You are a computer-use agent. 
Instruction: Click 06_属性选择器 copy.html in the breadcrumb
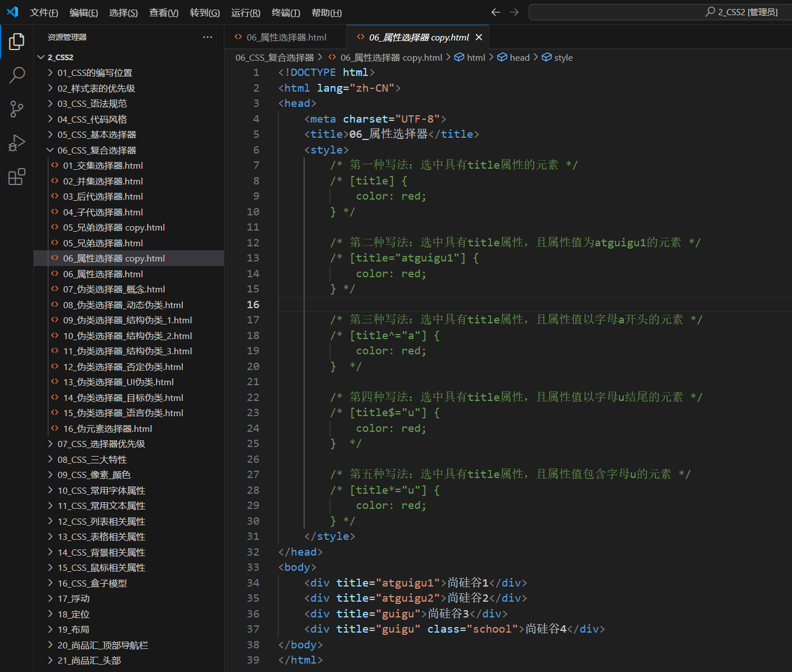coord(391,57)
